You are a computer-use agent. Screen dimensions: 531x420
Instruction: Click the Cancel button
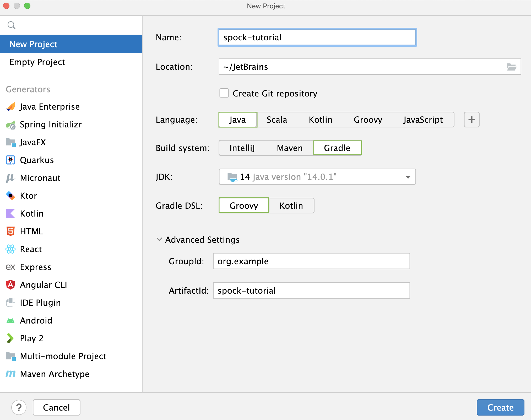point(56,407)
